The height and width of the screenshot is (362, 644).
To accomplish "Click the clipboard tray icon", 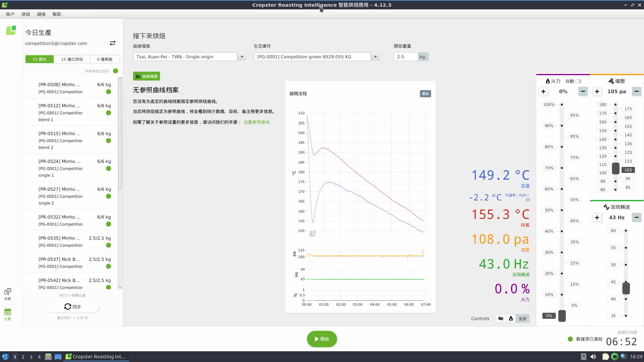I will click(x=605, y=357).
